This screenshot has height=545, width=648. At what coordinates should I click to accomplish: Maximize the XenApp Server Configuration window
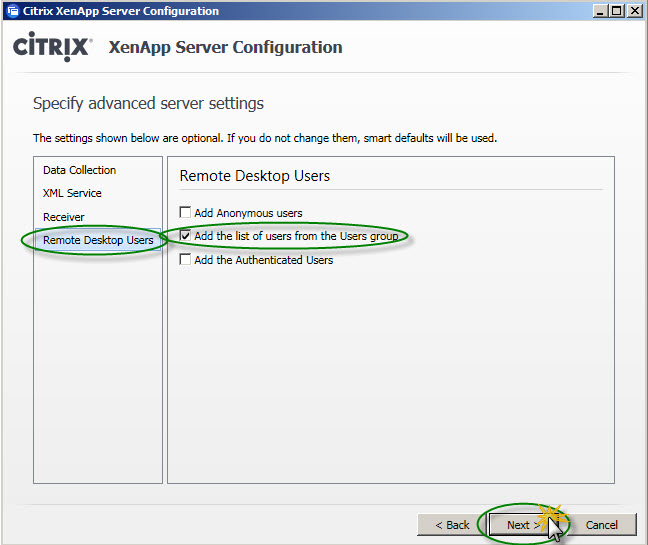point(616,11)
